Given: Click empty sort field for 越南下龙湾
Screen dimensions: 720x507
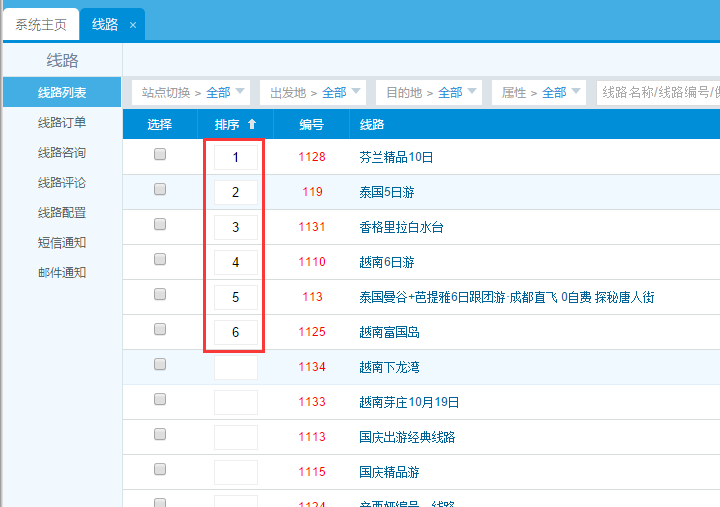Looking at the screenshot, I should [x=236, y=367].
